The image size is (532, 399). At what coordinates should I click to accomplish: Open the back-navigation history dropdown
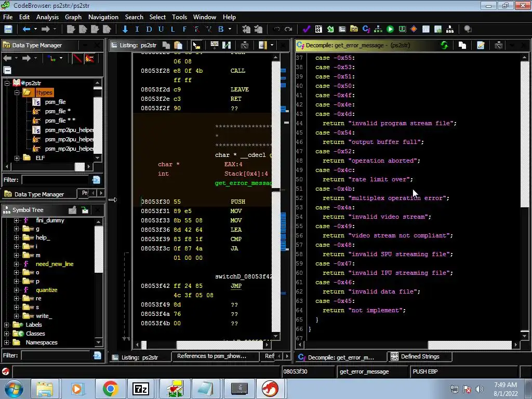[x=35, y=29]
